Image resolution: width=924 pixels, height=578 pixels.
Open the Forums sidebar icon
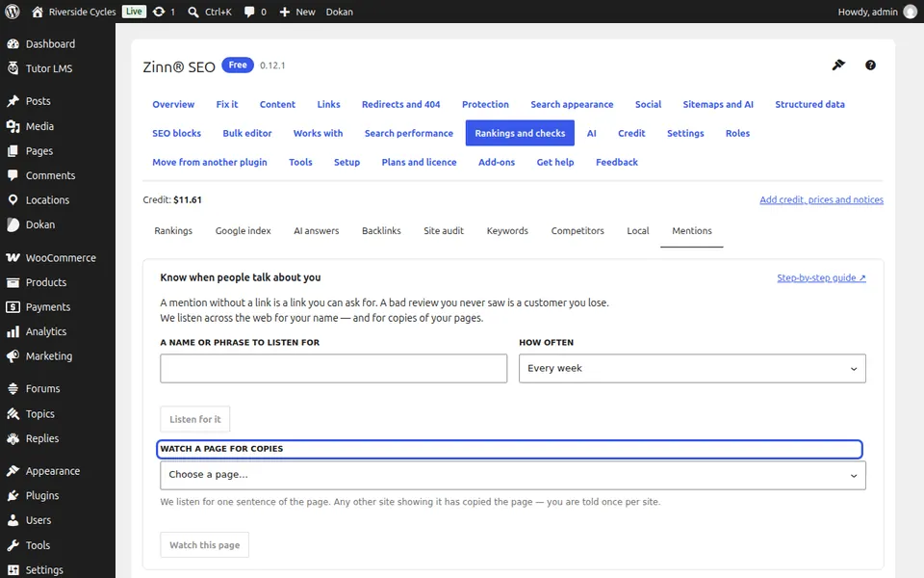click(13, 388)
